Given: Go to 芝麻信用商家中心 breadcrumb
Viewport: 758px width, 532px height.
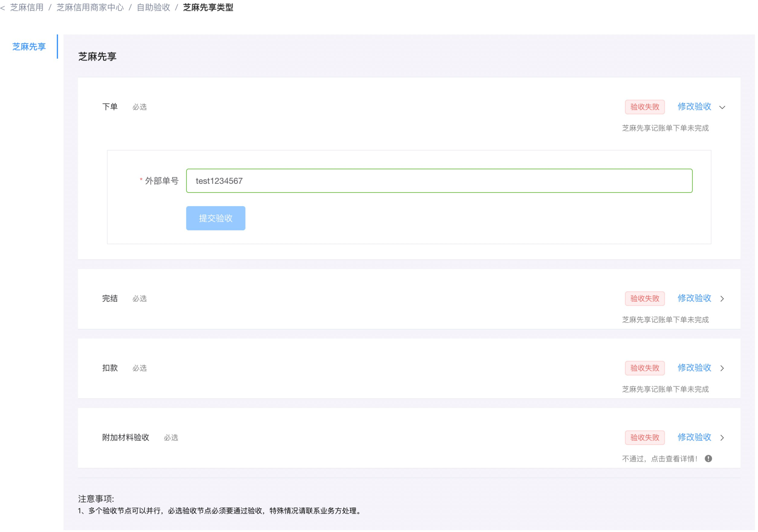Looking at the screenshot, I should [x=90, y=8].
